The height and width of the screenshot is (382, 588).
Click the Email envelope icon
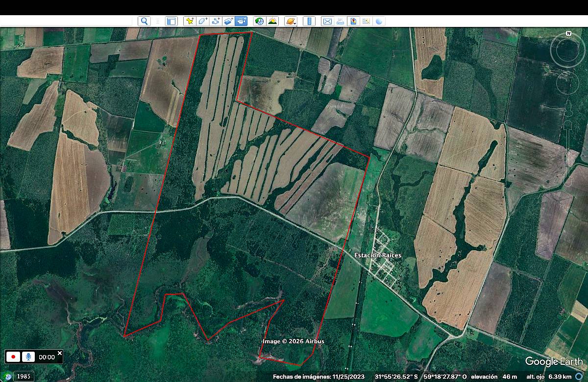pos(327,21)
